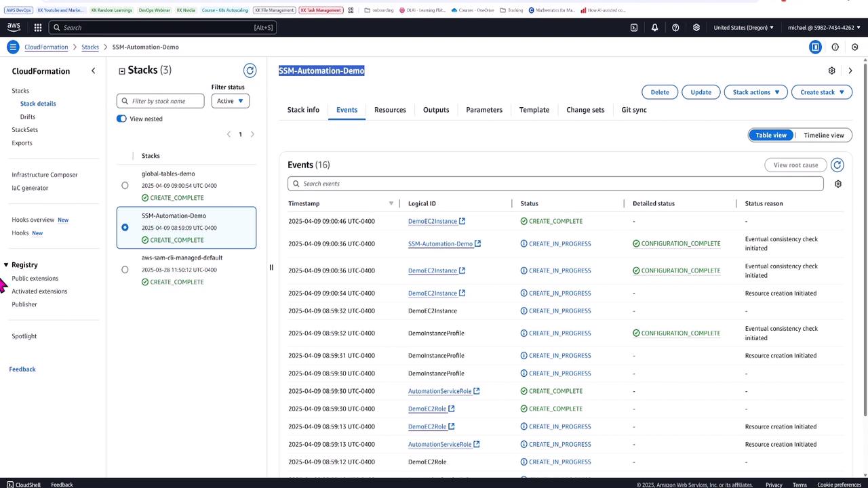
Task: Open the hamburger navigation menu
Action: click(13, 47)
